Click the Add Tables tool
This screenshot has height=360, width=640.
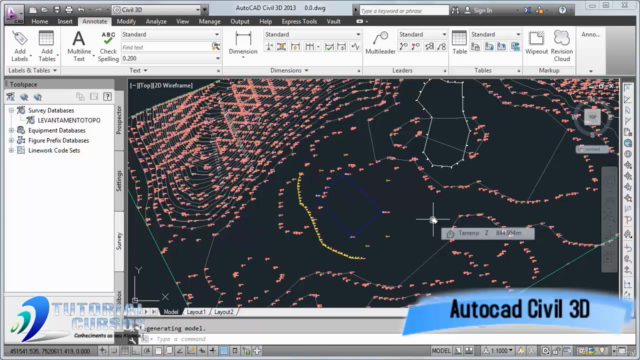(47, 46)
